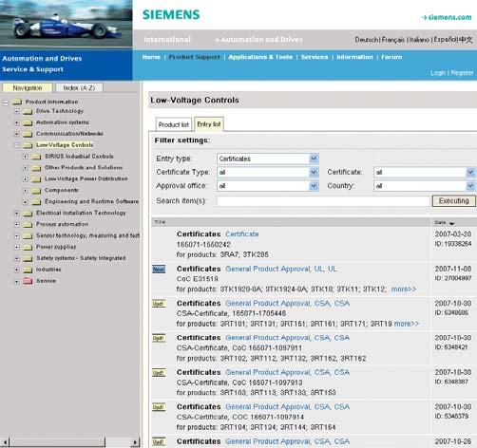Click the New! badge on UL certificate row
Screen dimensions: 477x448
click(159, 270)
